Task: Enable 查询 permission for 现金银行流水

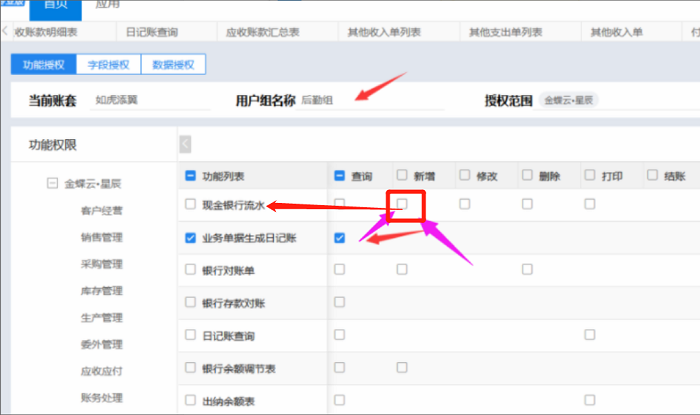Action: (340, 204)
